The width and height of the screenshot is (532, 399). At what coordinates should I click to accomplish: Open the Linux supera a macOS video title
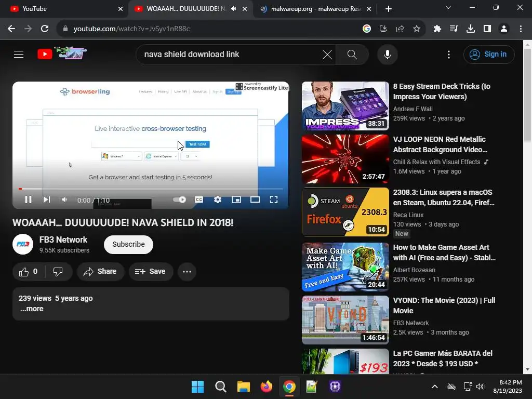point(444,197)
